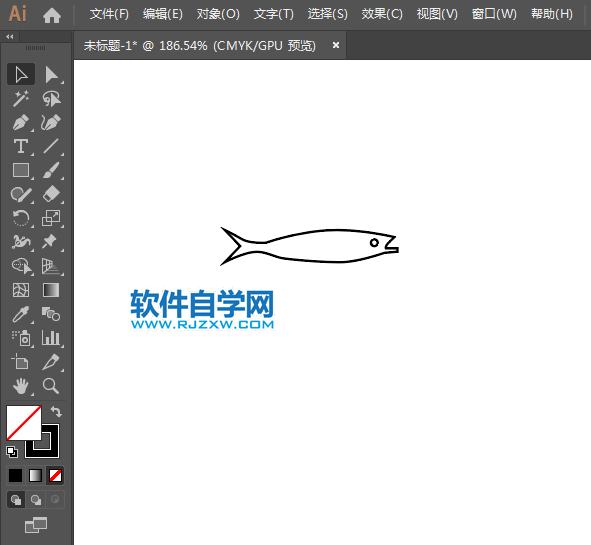This screenshot has height=545, width=591.
Task: Click the Home icon
Action: coord(52,15)
